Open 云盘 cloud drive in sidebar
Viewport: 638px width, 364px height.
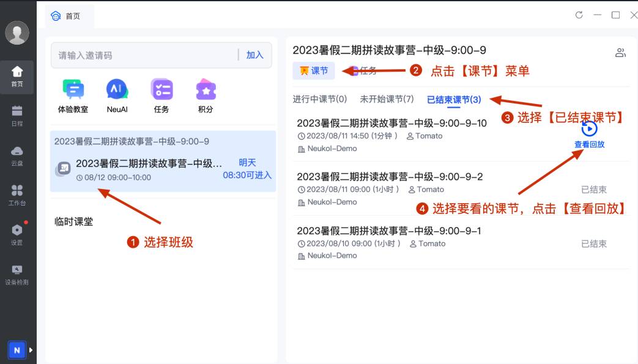17,156
